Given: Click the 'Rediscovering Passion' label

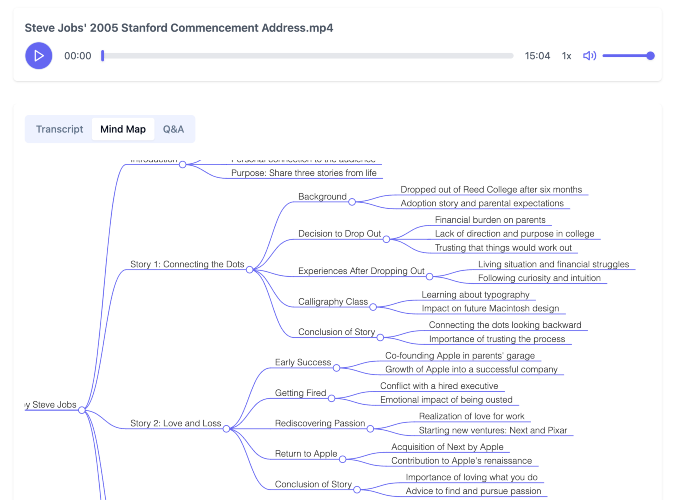Looking at the screenshot, I should (x=320, y=423).
